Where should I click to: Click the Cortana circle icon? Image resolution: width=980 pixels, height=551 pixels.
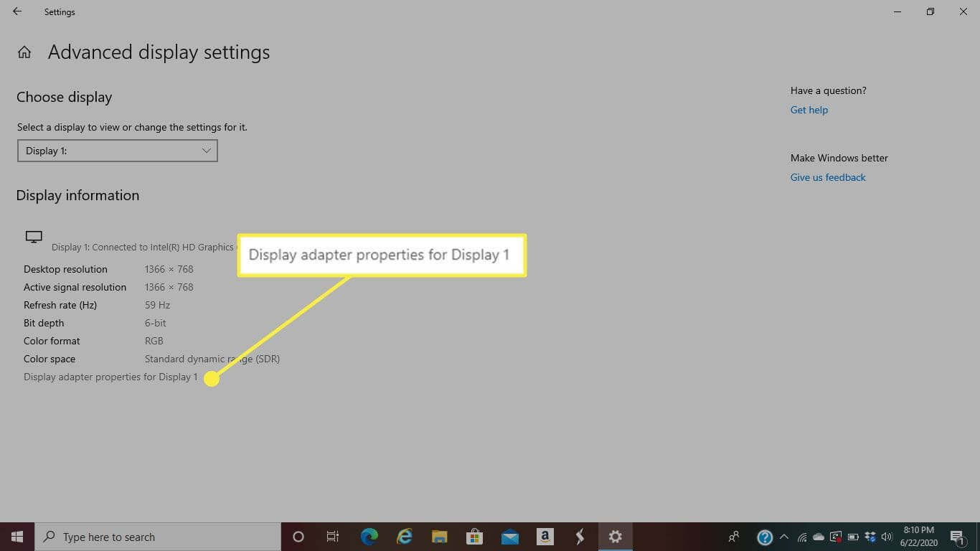pos(298,537)
